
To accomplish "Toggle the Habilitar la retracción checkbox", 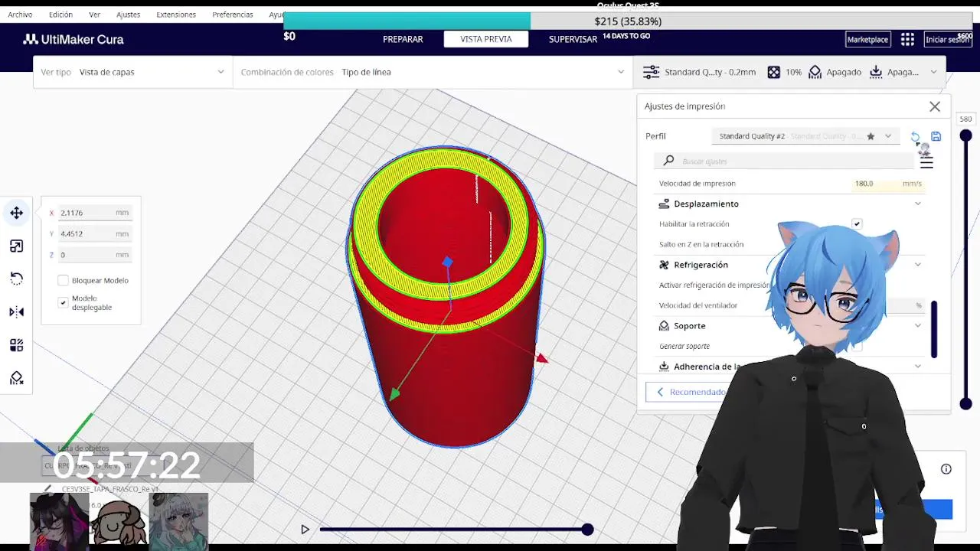I will 857,224.
